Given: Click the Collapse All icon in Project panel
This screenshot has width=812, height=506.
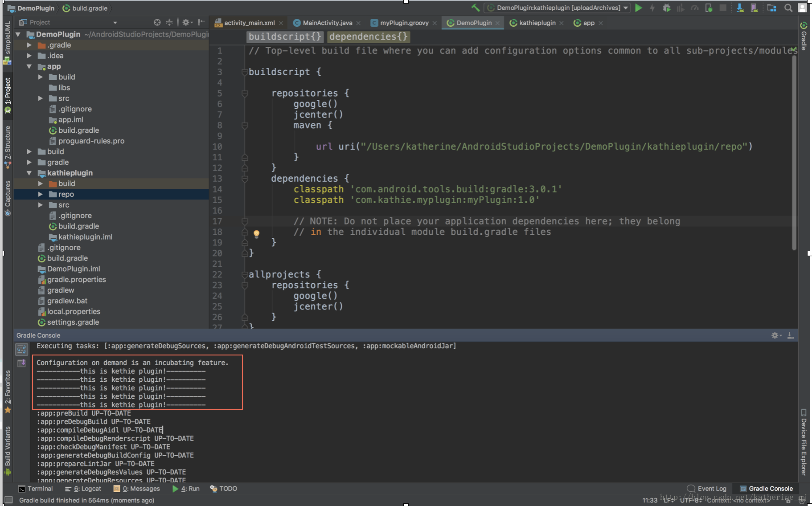Looking at the screenshot, I should [169, 22].
